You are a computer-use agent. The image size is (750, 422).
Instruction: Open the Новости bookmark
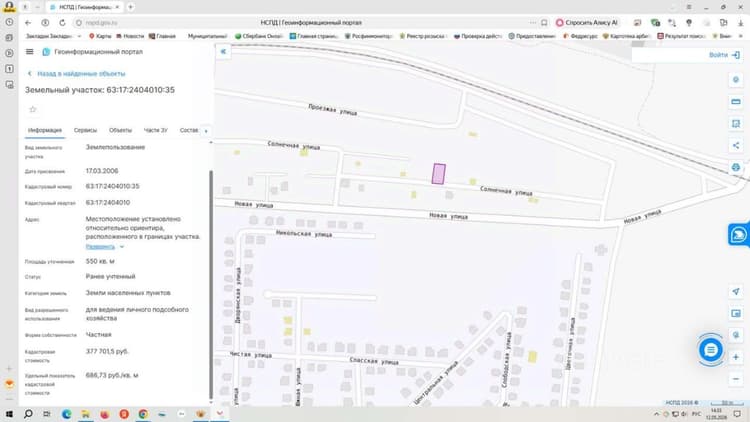pyautogui.click(x=130, y=36)
